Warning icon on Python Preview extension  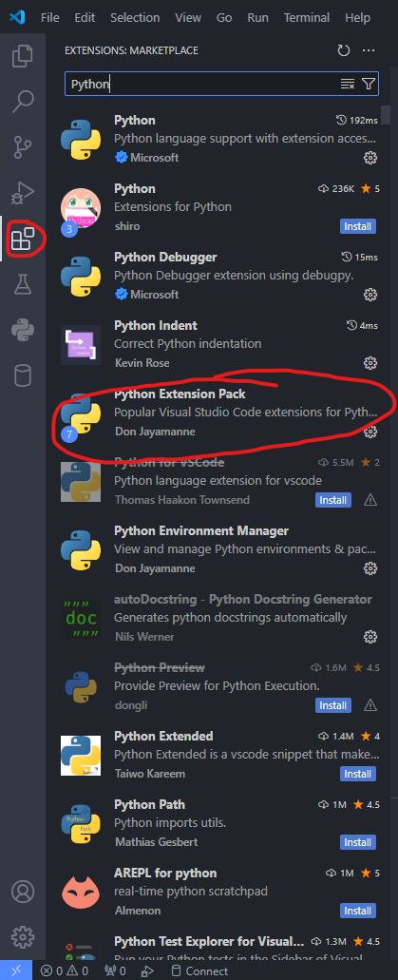(x=370, y=705)
